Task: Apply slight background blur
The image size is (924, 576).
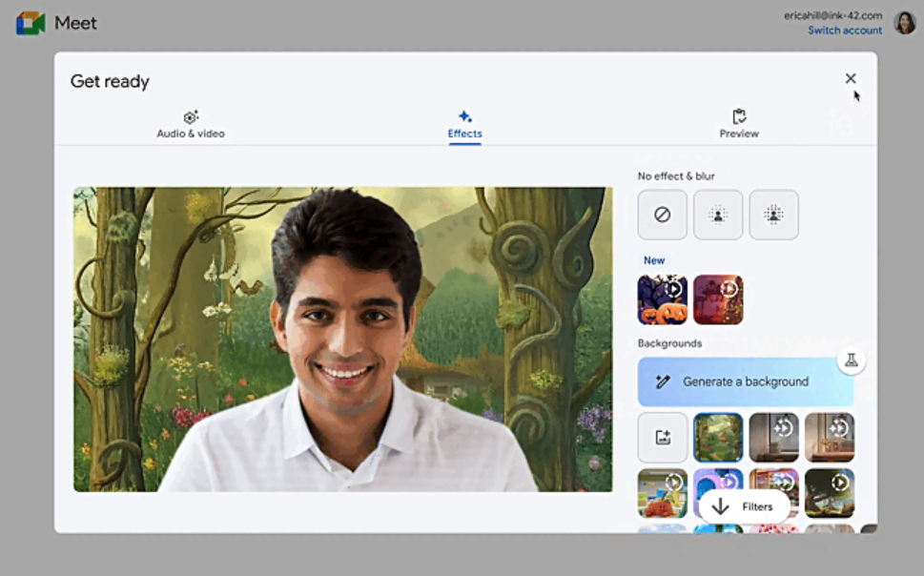Action: pos(718,215)
